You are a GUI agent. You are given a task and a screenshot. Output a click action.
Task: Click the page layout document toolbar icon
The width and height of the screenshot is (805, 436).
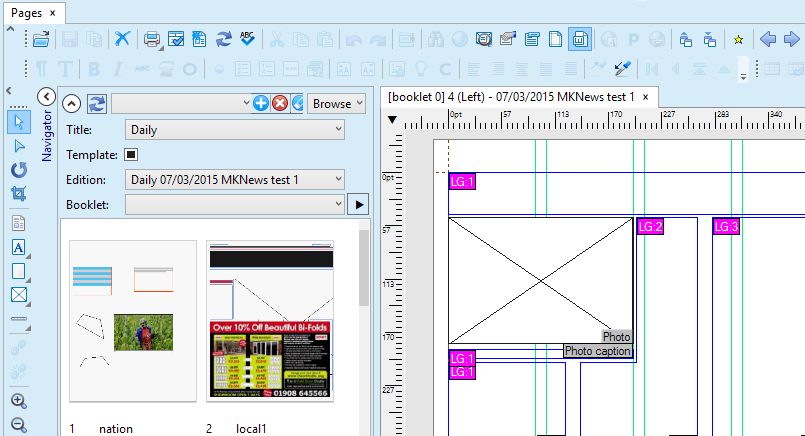pyautogui.click(x=199, y=39)
